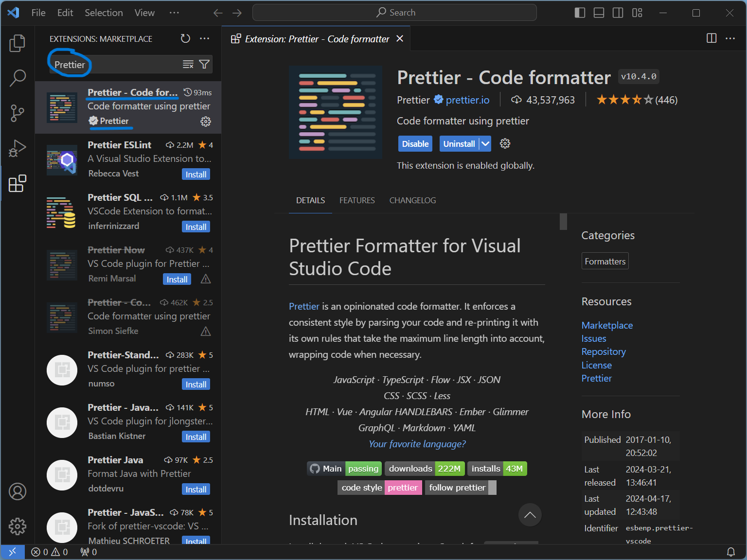The width and height of the screenshot is (747, 560).
Task: Expand the Uninstall dropdown arrow
Action: [x=485, y=143]
